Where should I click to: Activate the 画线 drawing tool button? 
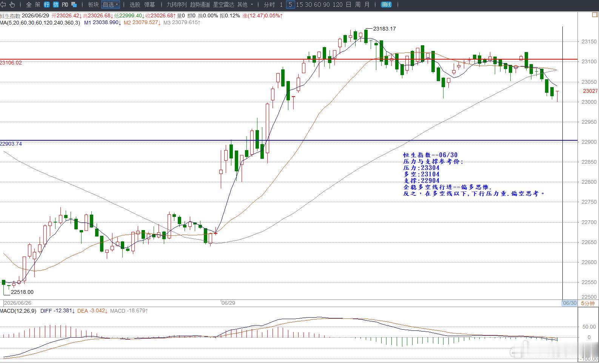[387, 5]
